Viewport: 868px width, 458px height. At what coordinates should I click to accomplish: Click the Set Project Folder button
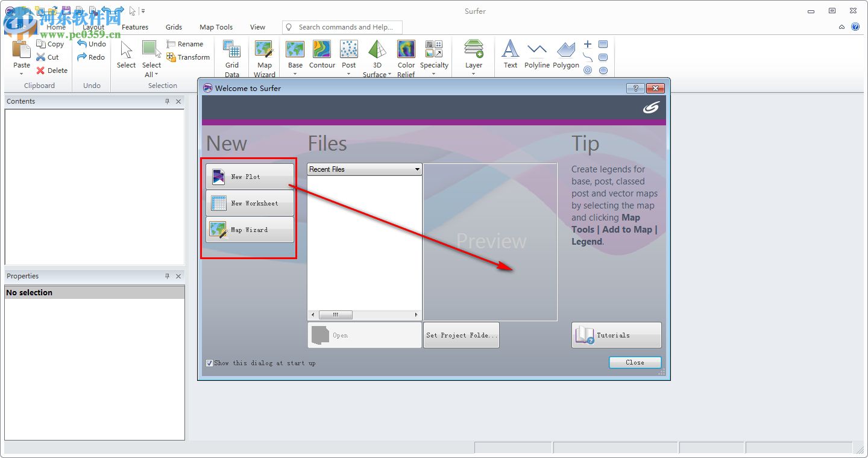[x=461, y=335]
